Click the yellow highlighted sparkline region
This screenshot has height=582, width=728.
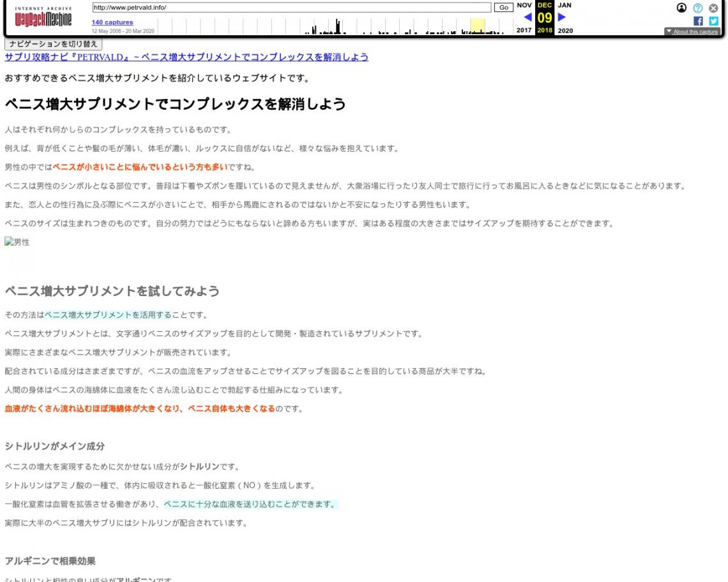(478, 26)
